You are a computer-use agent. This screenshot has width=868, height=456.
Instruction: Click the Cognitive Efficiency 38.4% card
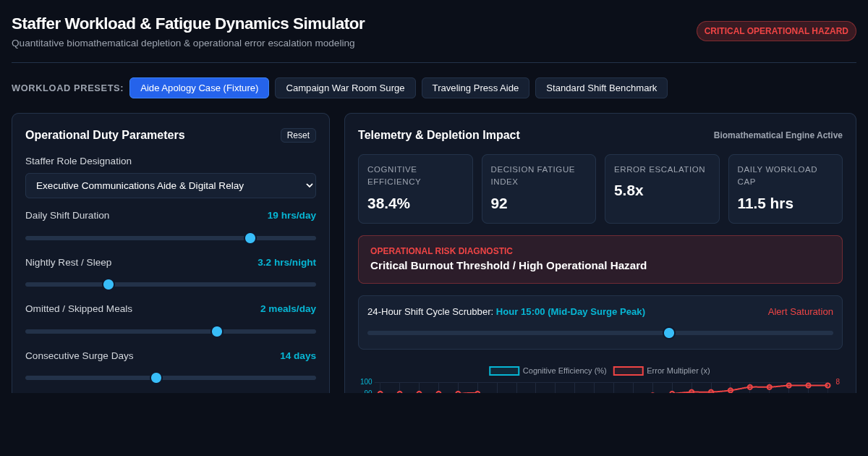pos(415,189)
